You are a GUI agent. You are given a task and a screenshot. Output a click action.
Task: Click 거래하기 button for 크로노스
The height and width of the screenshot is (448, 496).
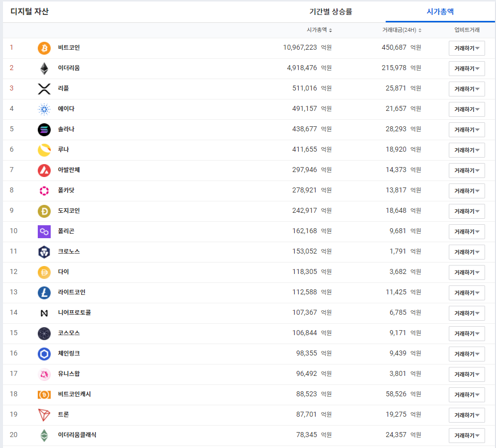click(467, 252)
